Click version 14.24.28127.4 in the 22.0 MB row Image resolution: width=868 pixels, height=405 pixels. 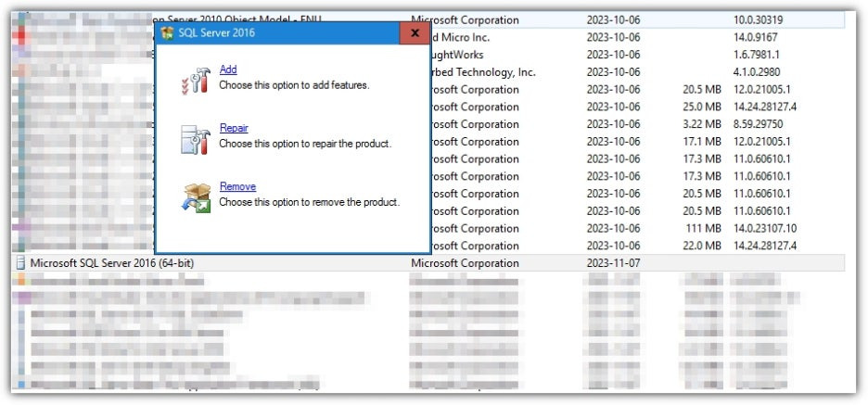765,246
